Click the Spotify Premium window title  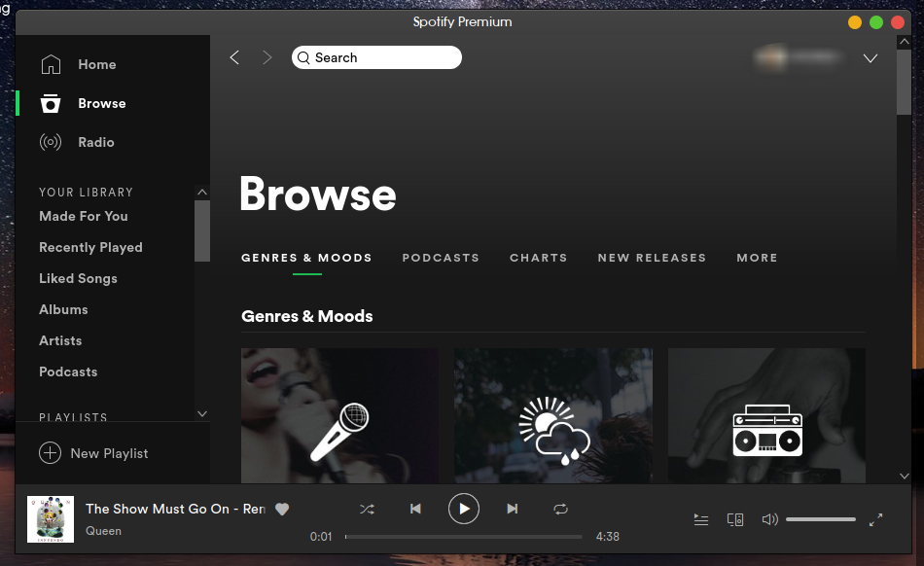(x=463, y=21)
